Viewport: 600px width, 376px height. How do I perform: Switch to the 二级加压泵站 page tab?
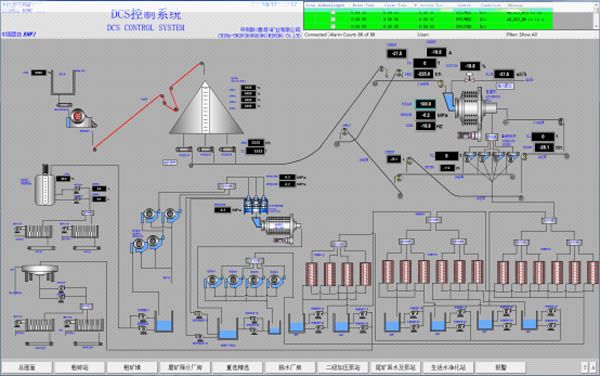[343, 367]
